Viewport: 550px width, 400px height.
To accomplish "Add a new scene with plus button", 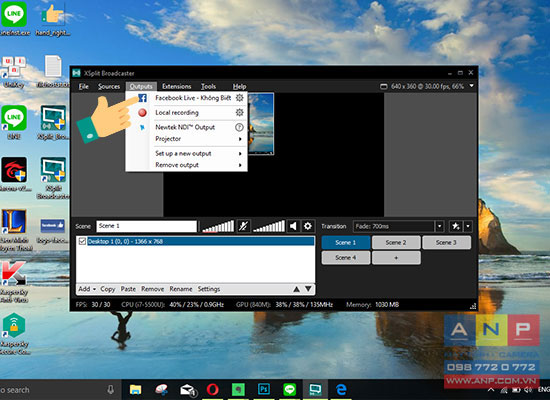I will click(396, 258).
